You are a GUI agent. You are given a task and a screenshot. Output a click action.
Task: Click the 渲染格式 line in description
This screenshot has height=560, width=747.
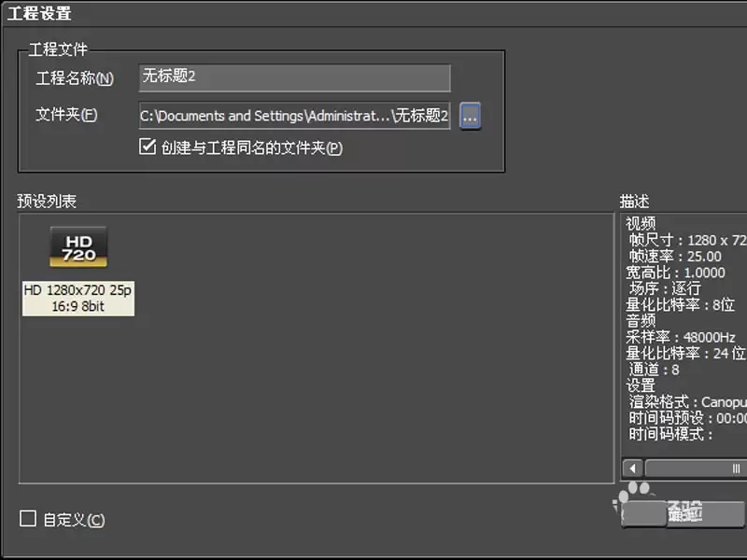tap(687, 402)
